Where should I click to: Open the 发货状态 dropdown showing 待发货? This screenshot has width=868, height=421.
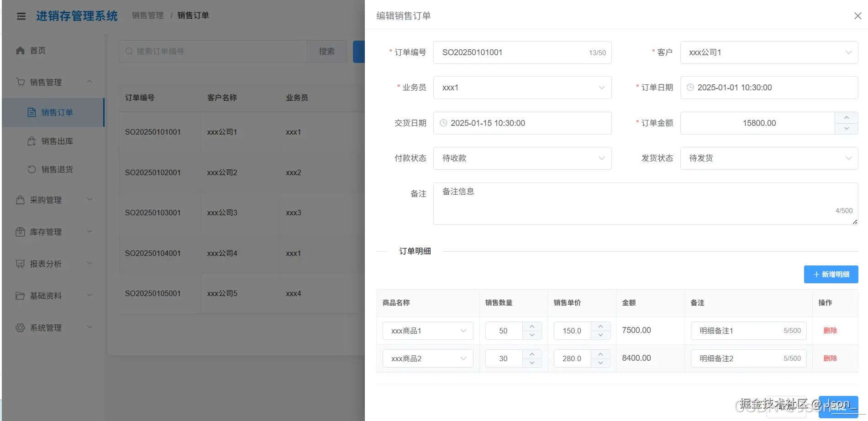(x=769, y=158)
